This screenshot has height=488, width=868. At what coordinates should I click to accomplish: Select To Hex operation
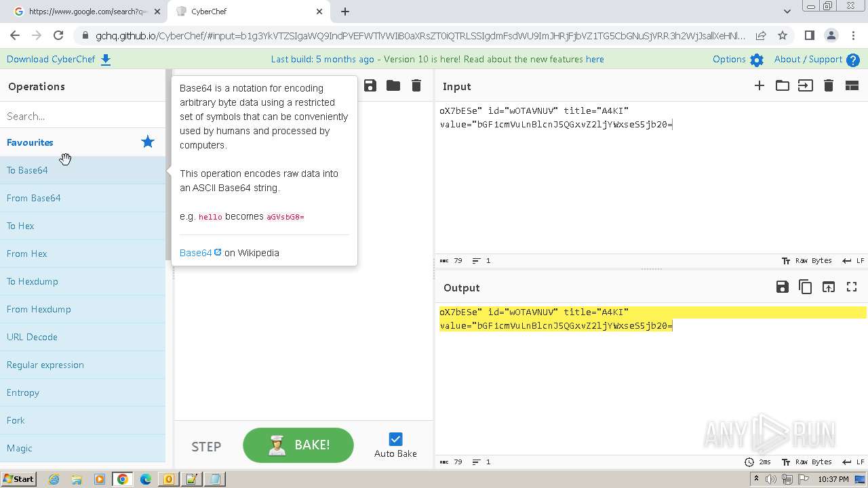[83, 226]
